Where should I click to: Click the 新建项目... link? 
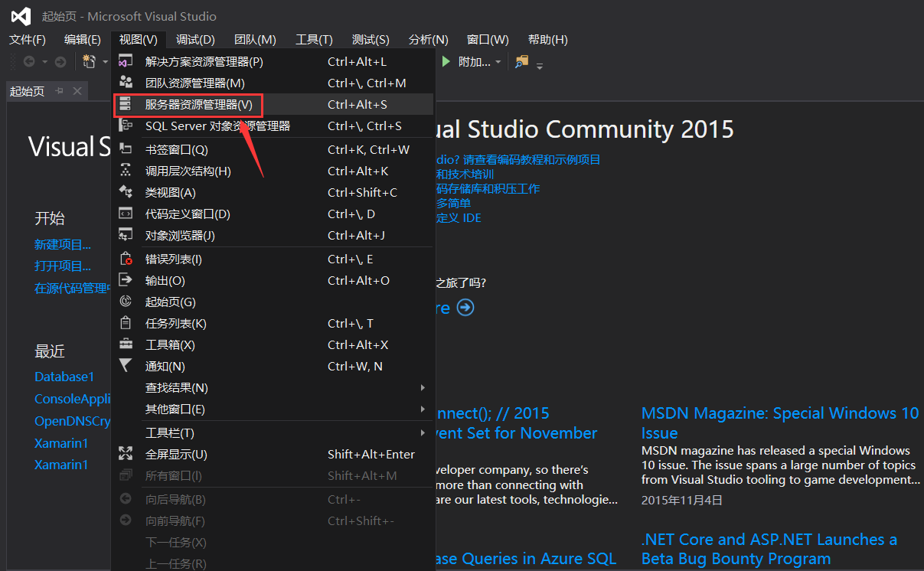[x=63, y=244]
